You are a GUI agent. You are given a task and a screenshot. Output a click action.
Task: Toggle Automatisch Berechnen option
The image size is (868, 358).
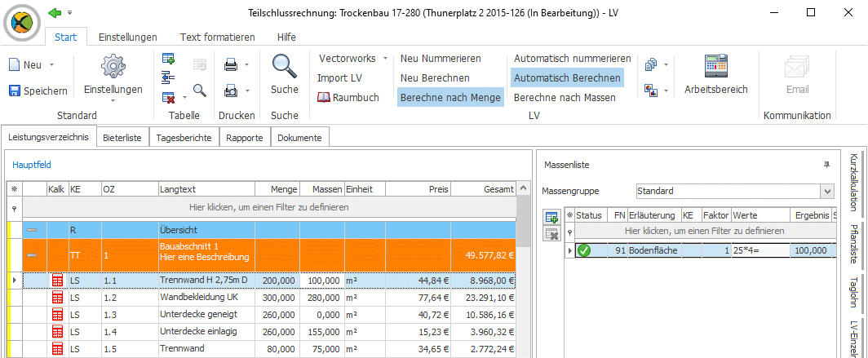click(567, 78)
